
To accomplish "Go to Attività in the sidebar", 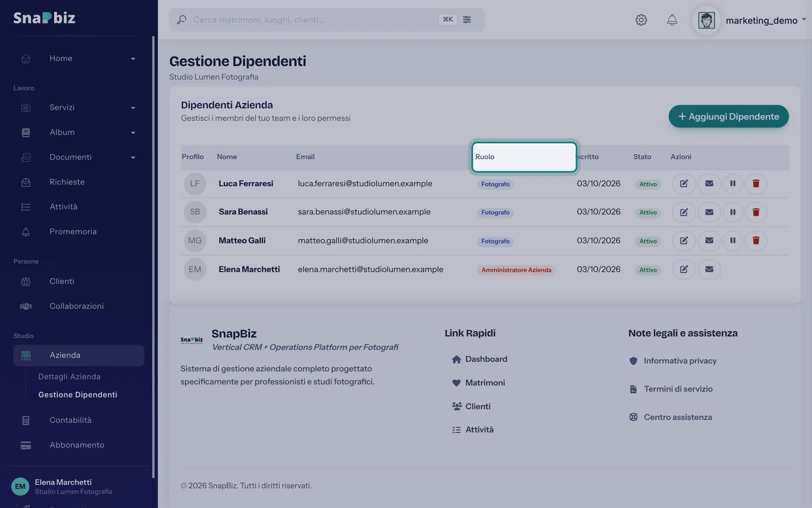I will (79, 207).
